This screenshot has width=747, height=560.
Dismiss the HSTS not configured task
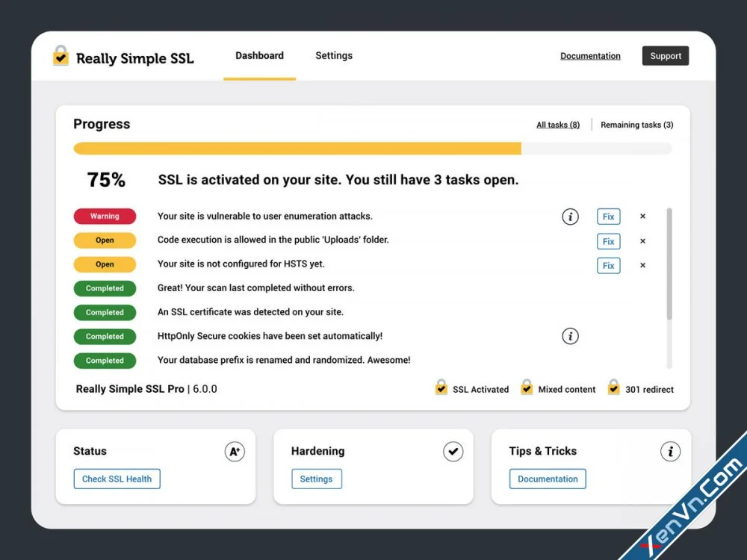tap(642, 265)
